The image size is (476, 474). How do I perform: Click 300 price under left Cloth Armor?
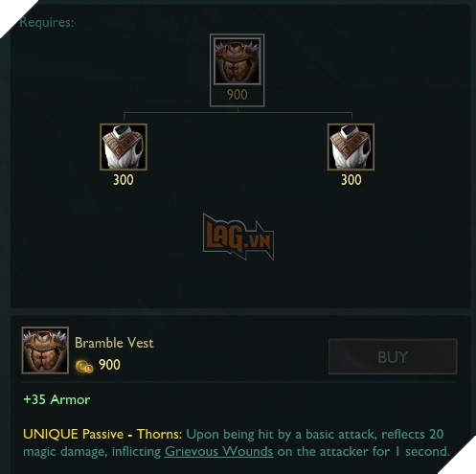tap(124, 180)
